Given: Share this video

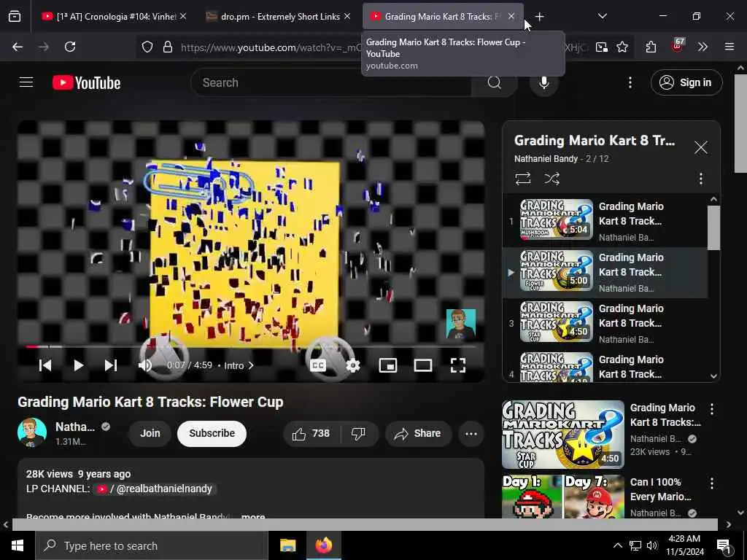Looking at the screenshot, I should (x=418, y=433).
